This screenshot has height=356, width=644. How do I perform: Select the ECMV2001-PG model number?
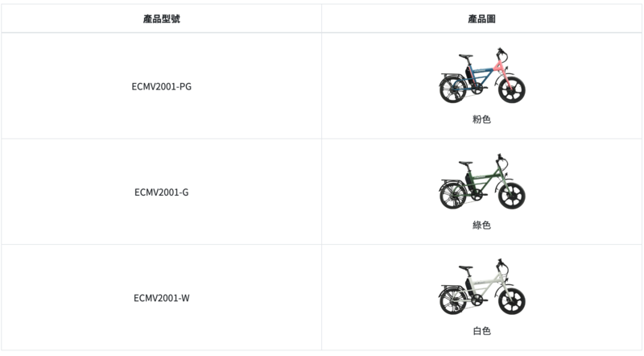tap(162, 86)
